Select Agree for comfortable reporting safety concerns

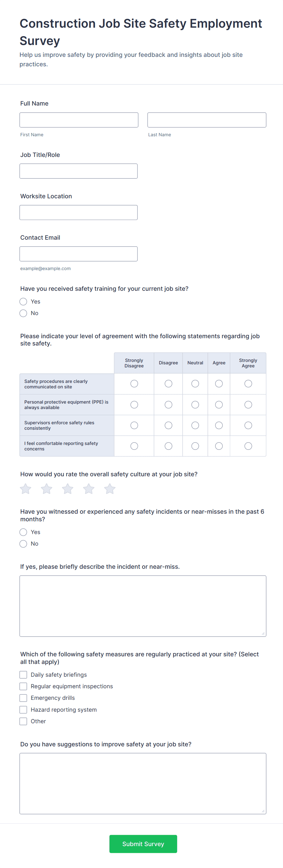[x=218, y=446]
